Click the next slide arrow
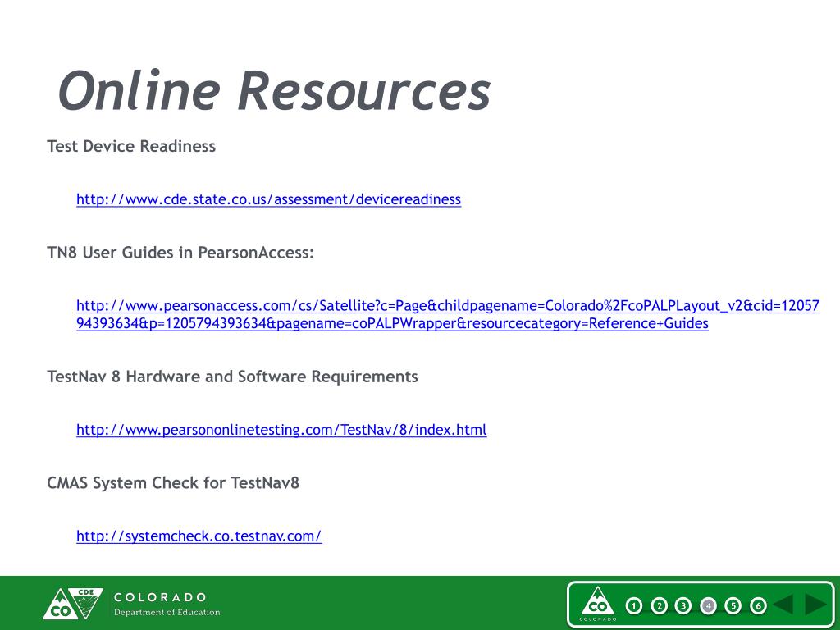The image size is (840, 630). [815, 605]
